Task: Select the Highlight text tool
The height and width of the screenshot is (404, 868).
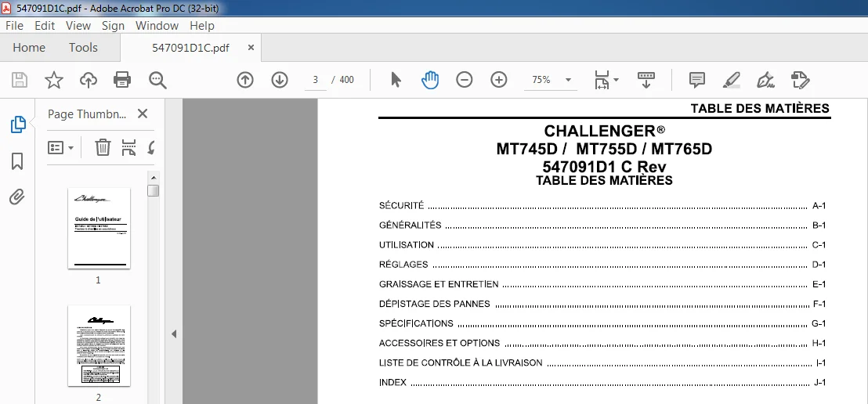Action: pos(731,80)
